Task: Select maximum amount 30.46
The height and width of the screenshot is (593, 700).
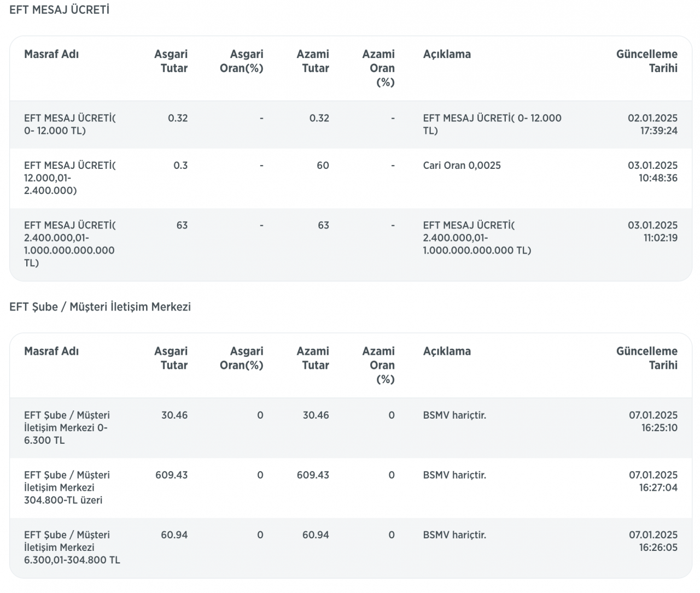Action: 316,415
